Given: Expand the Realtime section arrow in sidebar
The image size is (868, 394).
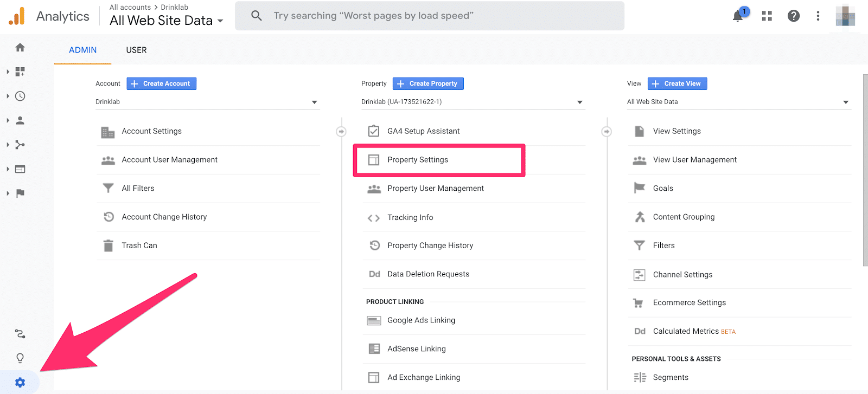Looking at the screenshot, I should (8, 96).
